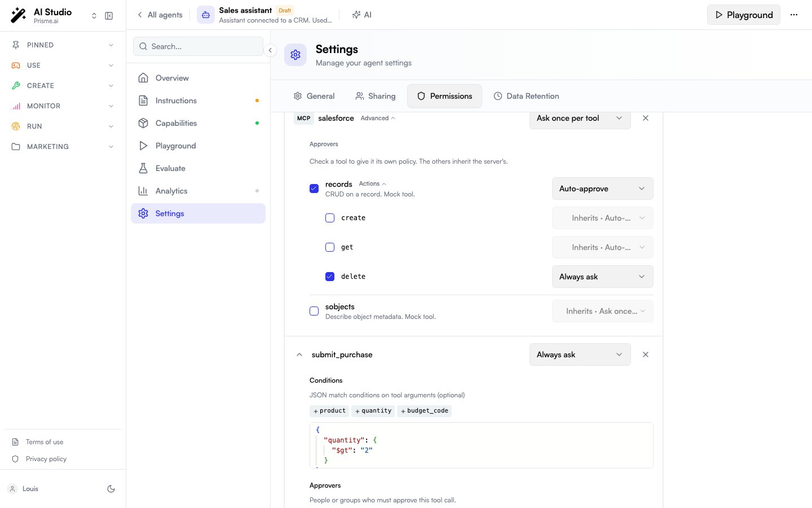Click the Search input field
Viewport: 812px width, 508px height.
(x=198, y=46)
